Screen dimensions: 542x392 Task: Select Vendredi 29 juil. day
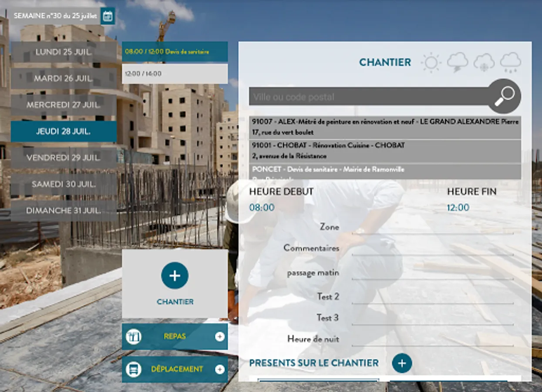point(64,158)
